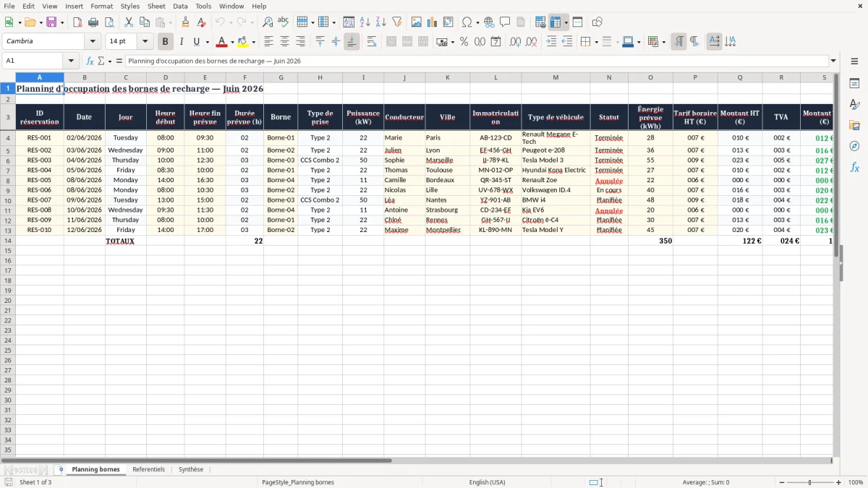Open sidebar Properties panel icon

click(x=854, y=84)
